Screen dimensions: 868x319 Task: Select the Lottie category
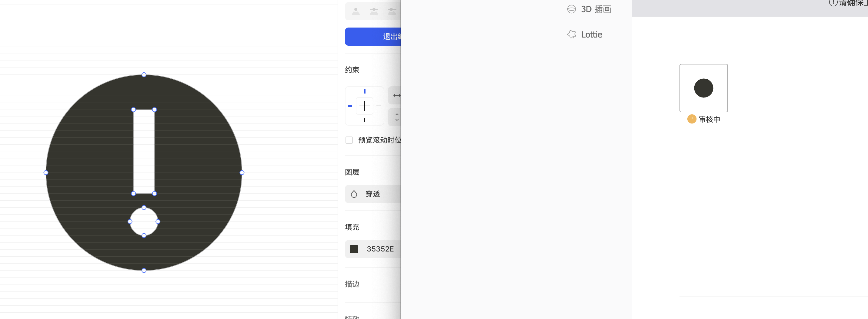pos(592,34)
